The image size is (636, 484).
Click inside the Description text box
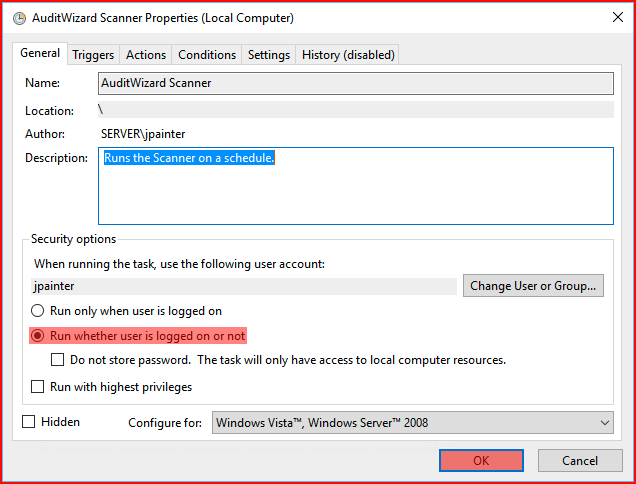click(x=356, y=186)
